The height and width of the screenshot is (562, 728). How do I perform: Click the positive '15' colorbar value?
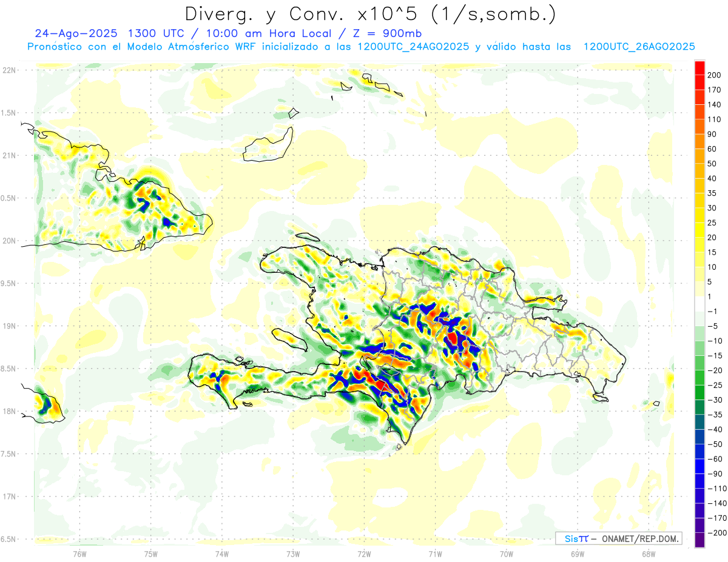pyautogui.click(x=712, y=252)
